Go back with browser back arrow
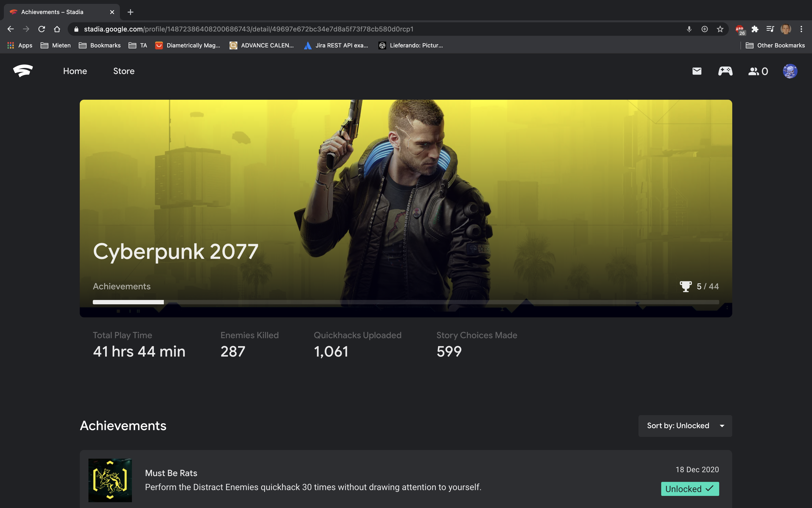This screenshot has width=812, height=508. [10, 29]
